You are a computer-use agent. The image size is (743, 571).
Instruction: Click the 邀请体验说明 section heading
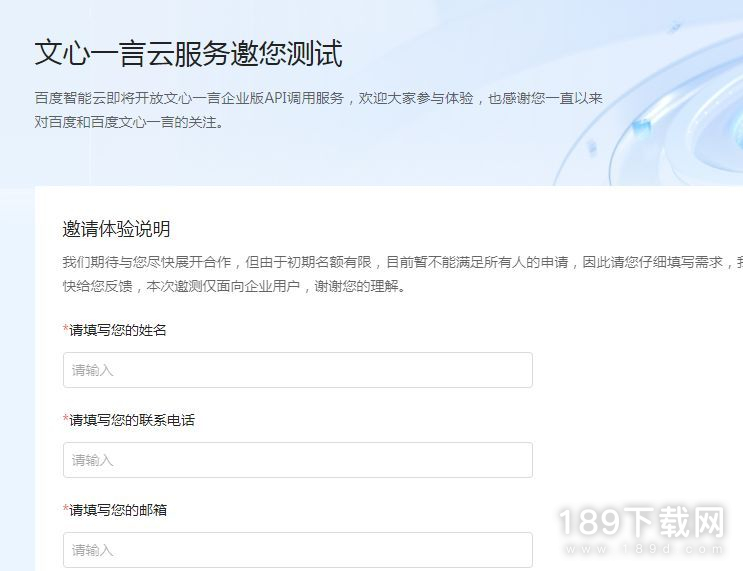[116, 229]
